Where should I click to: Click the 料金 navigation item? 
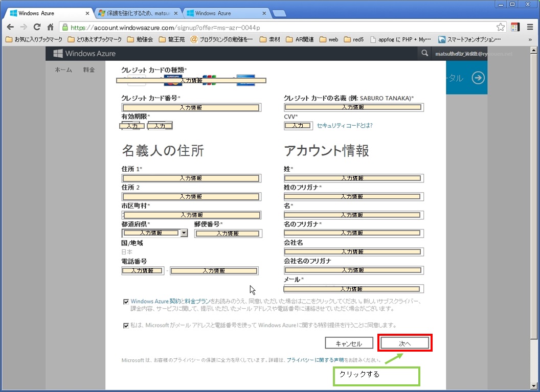(x=89, y=70)
